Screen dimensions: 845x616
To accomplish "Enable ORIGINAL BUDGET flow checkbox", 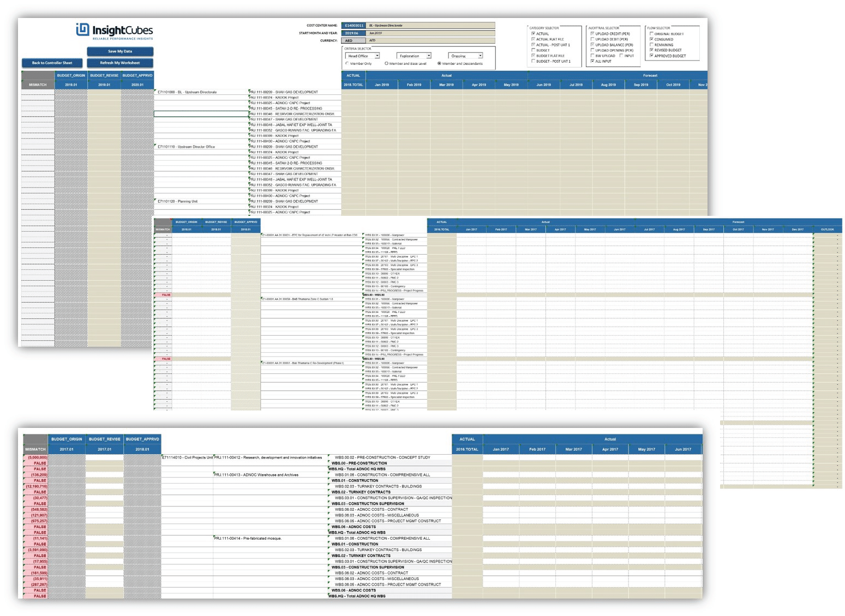I will click(x=651, y=34).
